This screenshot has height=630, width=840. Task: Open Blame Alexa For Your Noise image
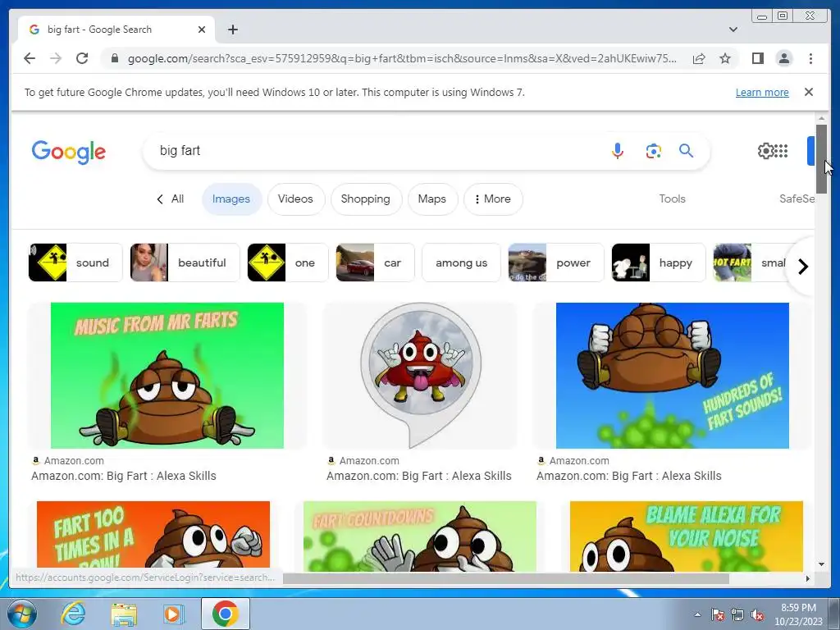(687, 536)
